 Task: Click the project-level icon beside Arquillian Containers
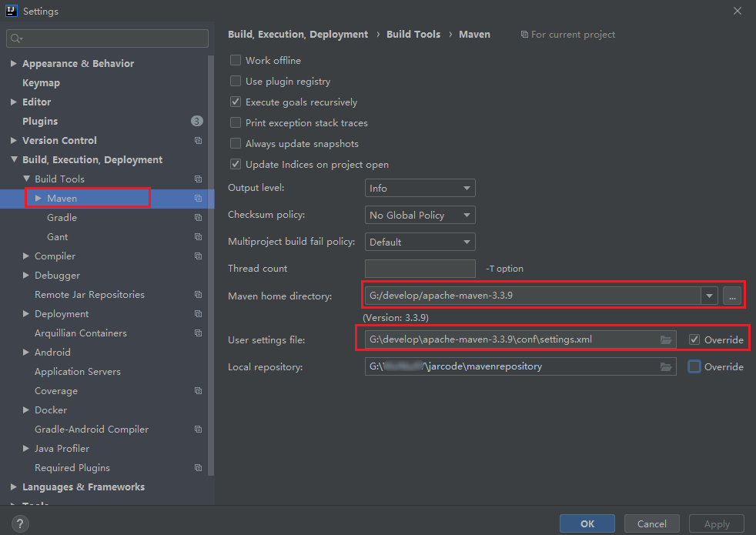coord(198,333)
